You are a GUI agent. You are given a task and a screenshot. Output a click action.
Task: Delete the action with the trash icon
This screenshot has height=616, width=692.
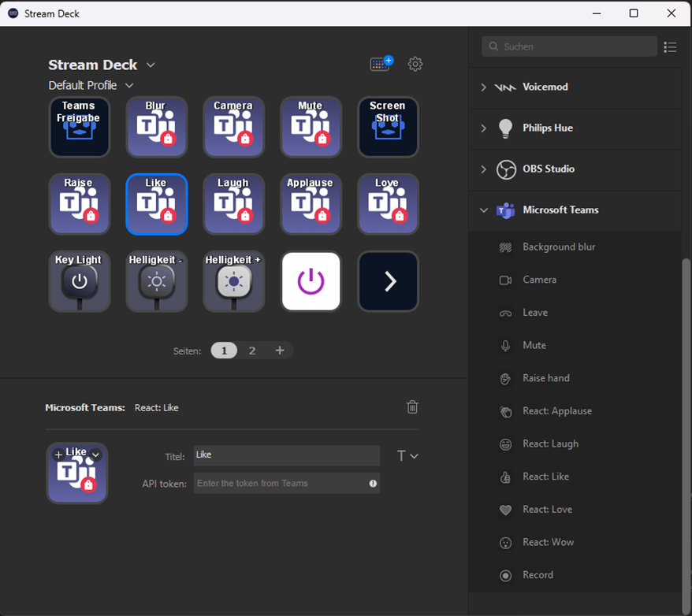click(x=412, y=407)
